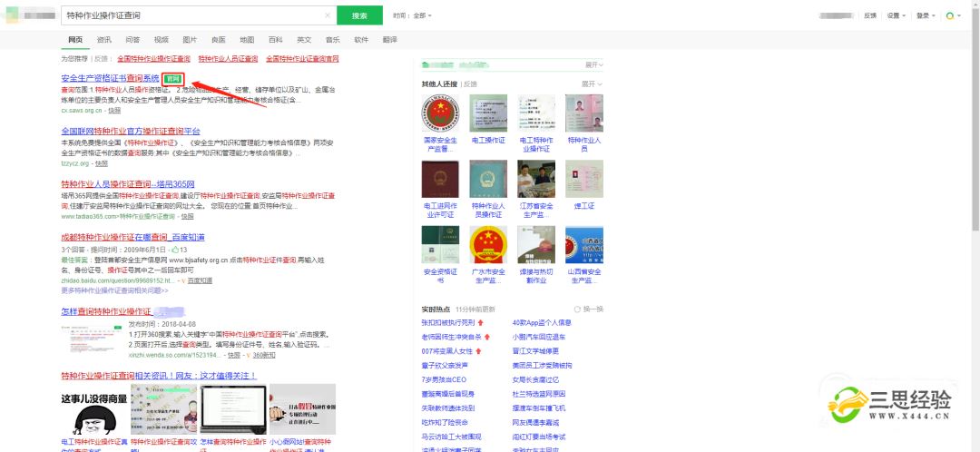
Task: Go to the 地图 tab
Action: tap(247, 40)
